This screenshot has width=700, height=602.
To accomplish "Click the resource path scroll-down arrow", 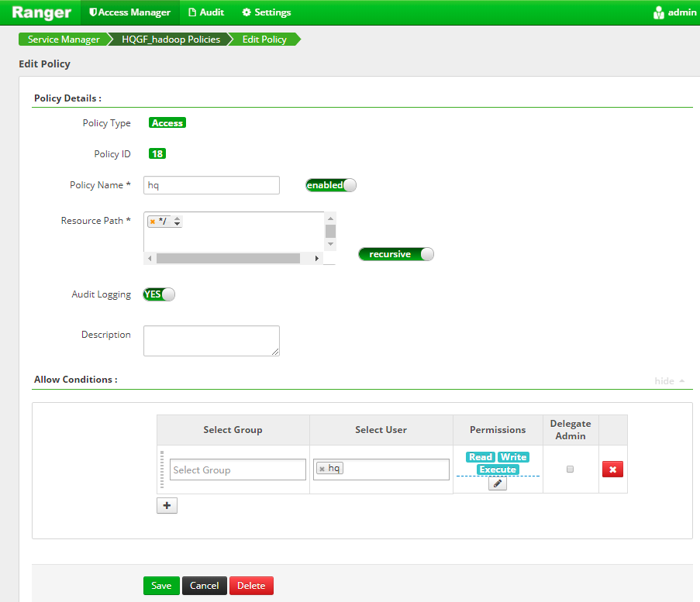I will 330,244.
